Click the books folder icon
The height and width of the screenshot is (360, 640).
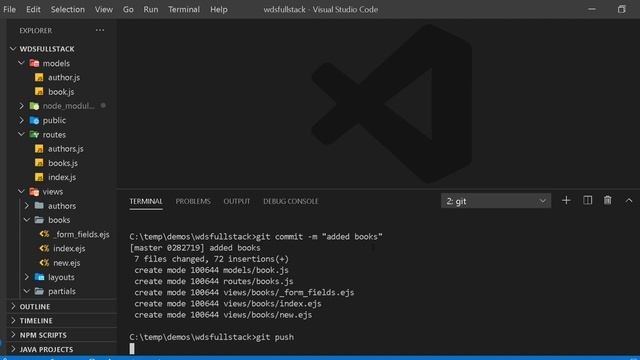(x=39, y=220)
